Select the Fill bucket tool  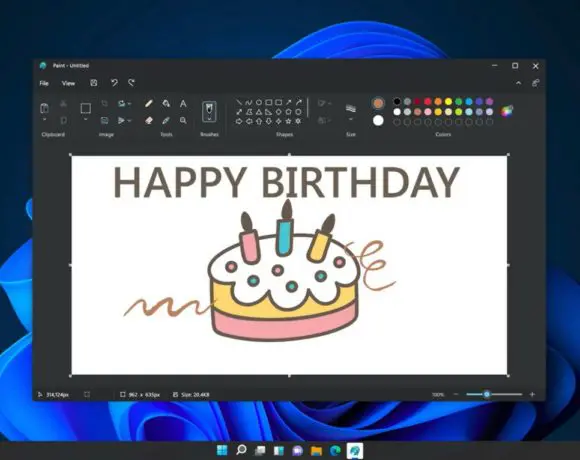coord(166,103)
